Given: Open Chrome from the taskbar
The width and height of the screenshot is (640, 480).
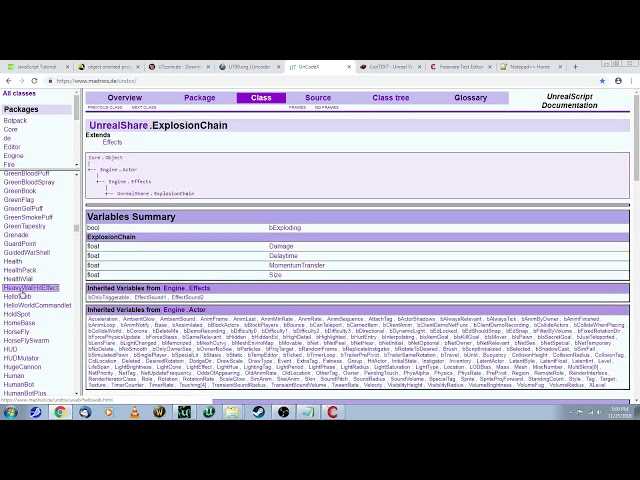Looking at the screenshot, I should click(x=60, y=412).
